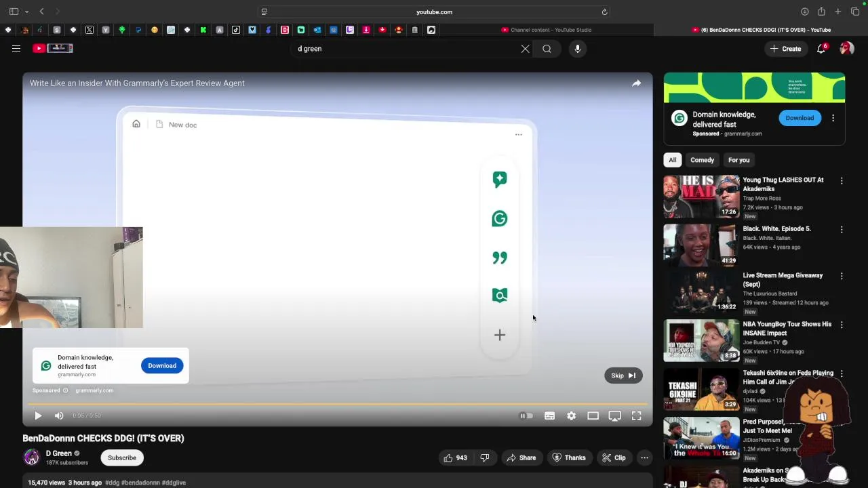Open Live Stream Mega Giveaway video title
This screenshot has height=488, width=868.
point(783,280)
